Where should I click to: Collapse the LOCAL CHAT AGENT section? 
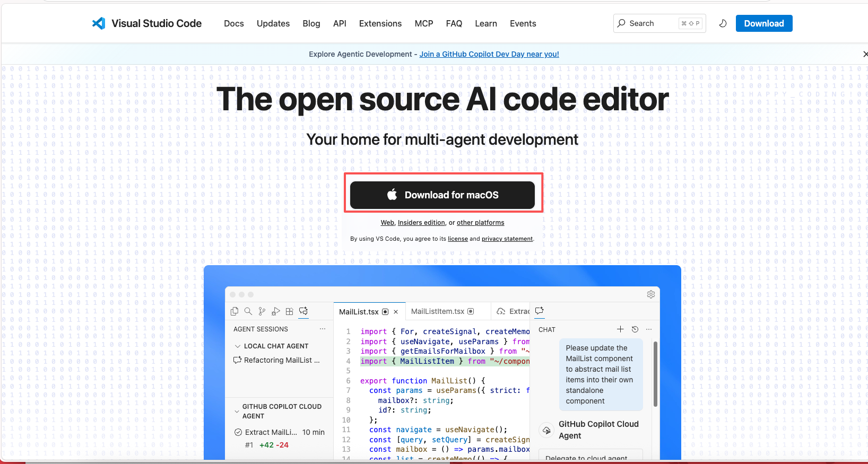(x=237, y=346)
